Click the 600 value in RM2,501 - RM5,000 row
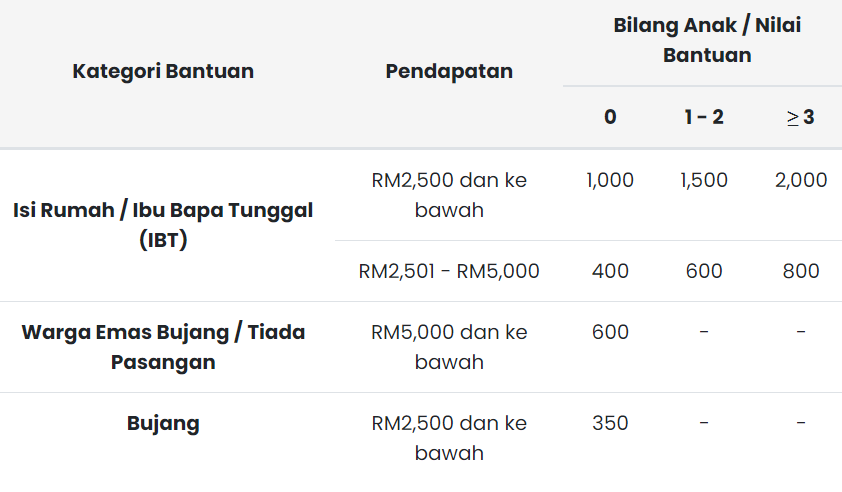This screenshot has height=492, width=842. [x=704, y=271]
